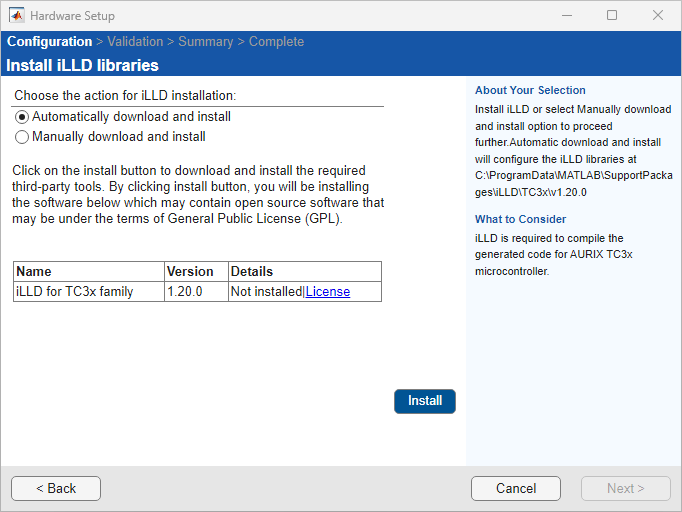Click the 'Install iLLD libraries' title

tap(82, 65)
